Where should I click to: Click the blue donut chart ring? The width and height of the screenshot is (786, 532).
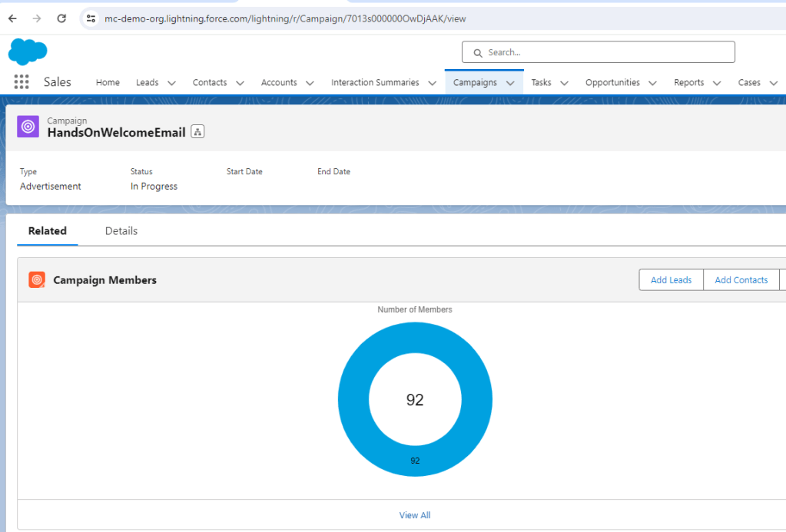click(x=353, y=400)
